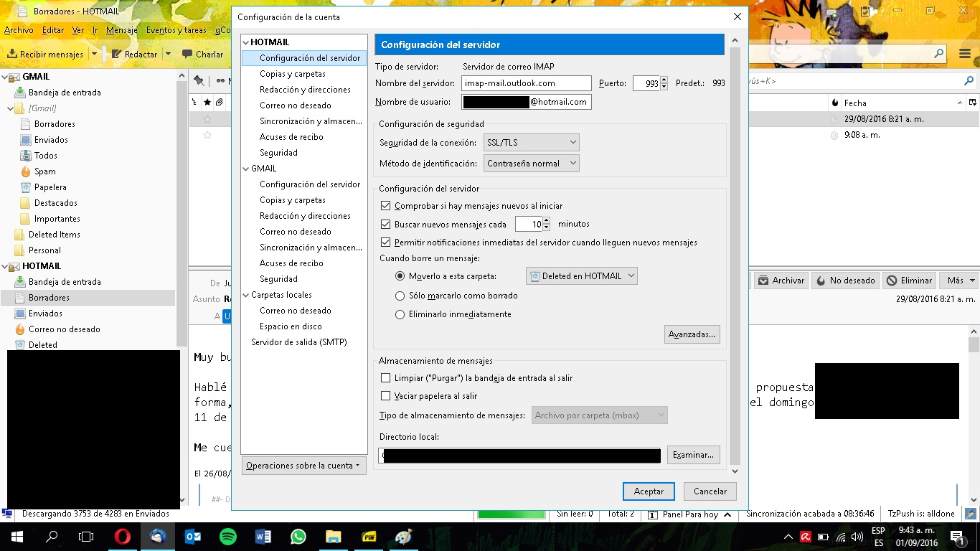The width and height of the screenshot is (980, 551).
Task: Open the Más dropdown in message header
Action: click(x=960, y=281)
